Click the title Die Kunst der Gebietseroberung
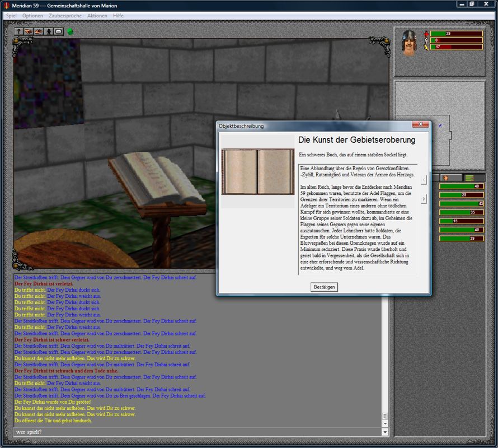 [356, 140]
